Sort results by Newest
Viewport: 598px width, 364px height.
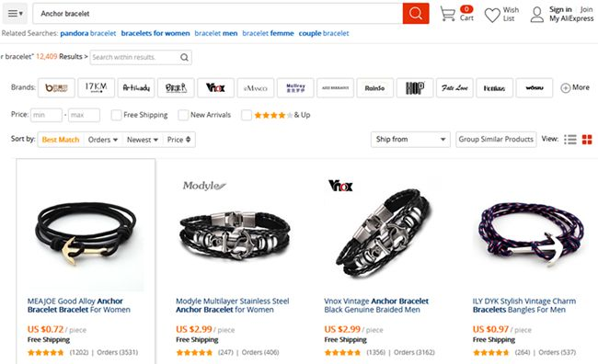[143, 140]
